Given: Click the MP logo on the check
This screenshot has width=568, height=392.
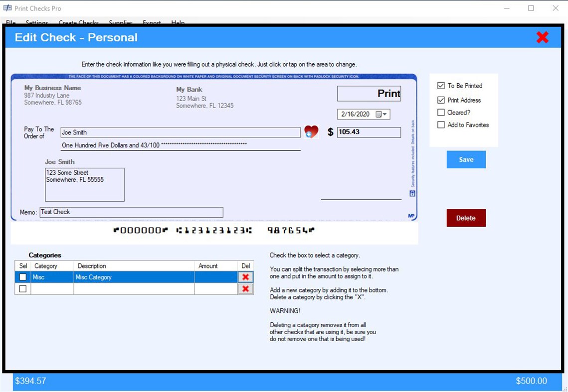Looking at the screenshot, I should tap(412, 214).
